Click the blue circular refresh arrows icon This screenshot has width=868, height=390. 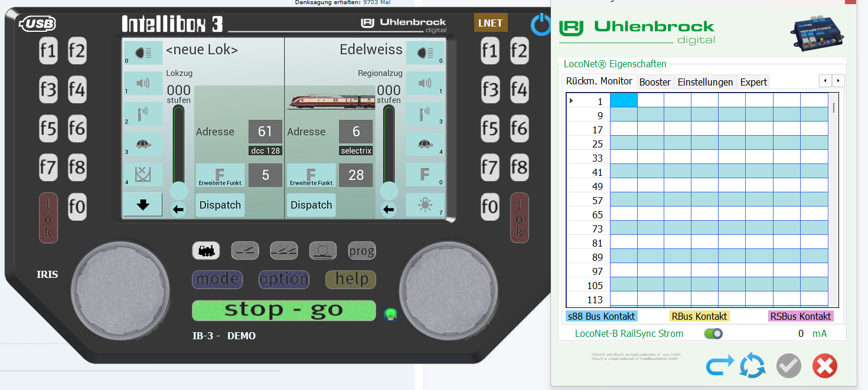752,366
